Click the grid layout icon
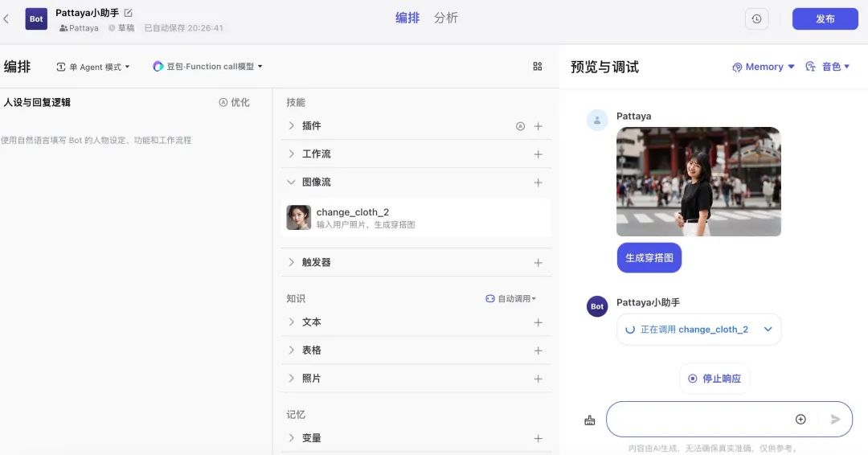Screen dimensions: 868x455 tap(538, 67)
